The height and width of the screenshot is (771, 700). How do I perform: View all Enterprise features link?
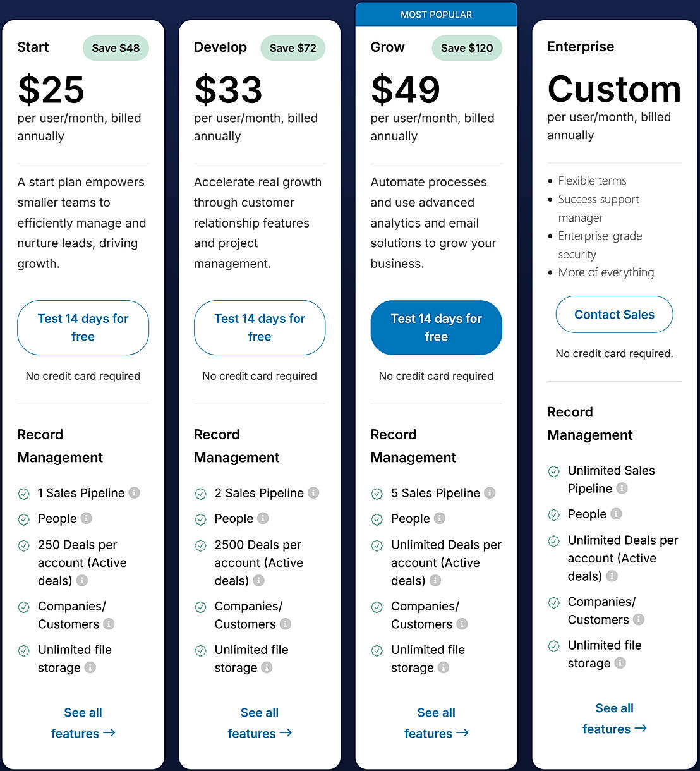614,719
